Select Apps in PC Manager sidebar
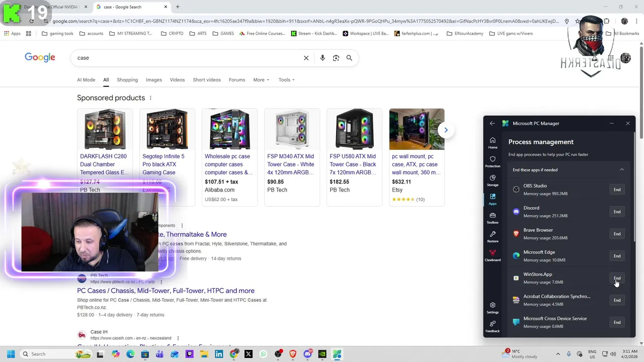Image resolution: width=644 pixels, height=362 pixels. 493,199
